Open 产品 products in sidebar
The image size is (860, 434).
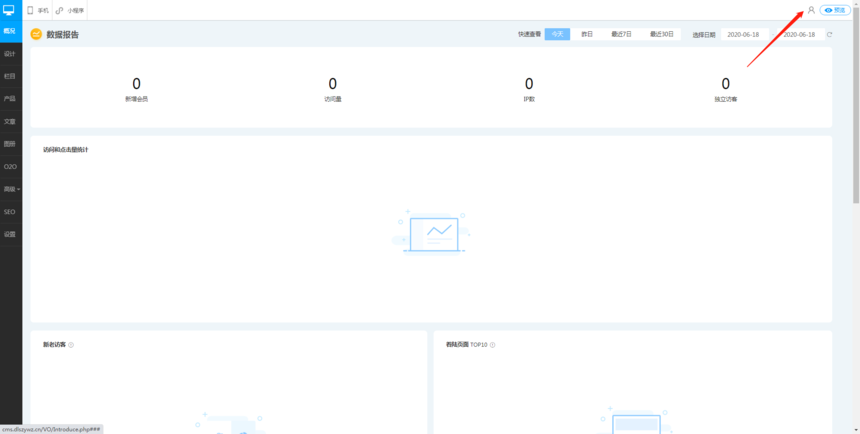tap(10, 99)
